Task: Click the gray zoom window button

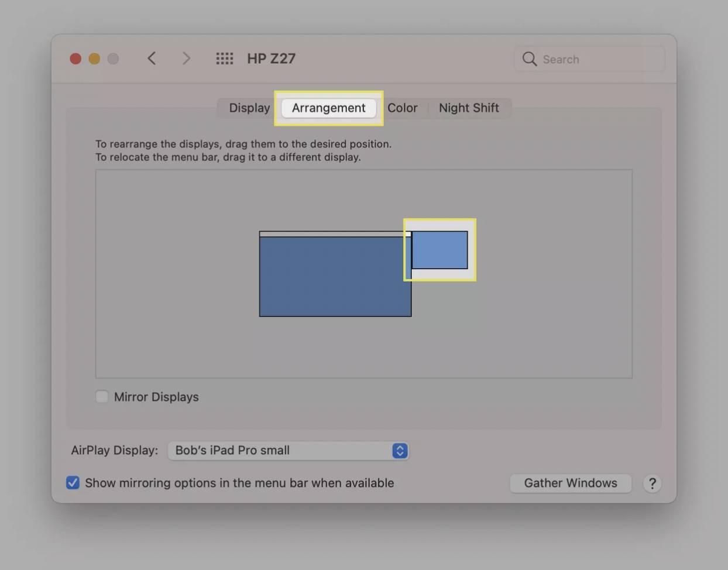Action: coord(113,59)
